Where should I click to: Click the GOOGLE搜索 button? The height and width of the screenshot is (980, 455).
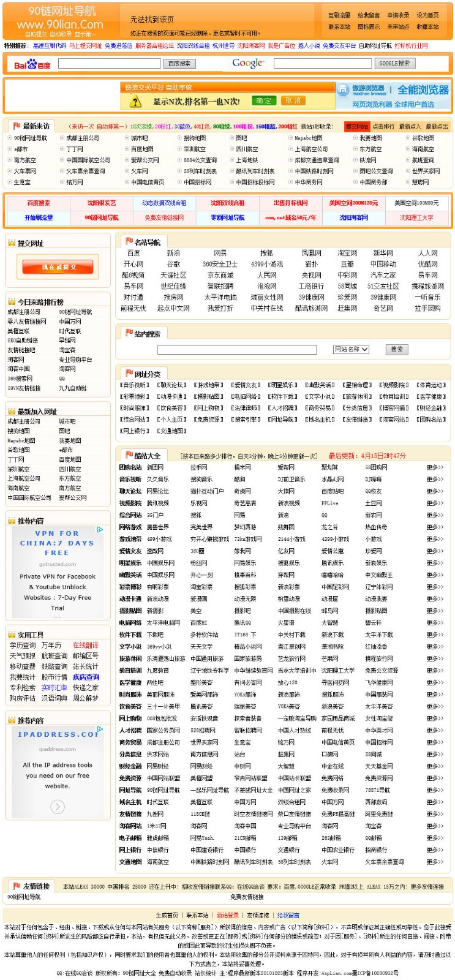coord(395,63)
